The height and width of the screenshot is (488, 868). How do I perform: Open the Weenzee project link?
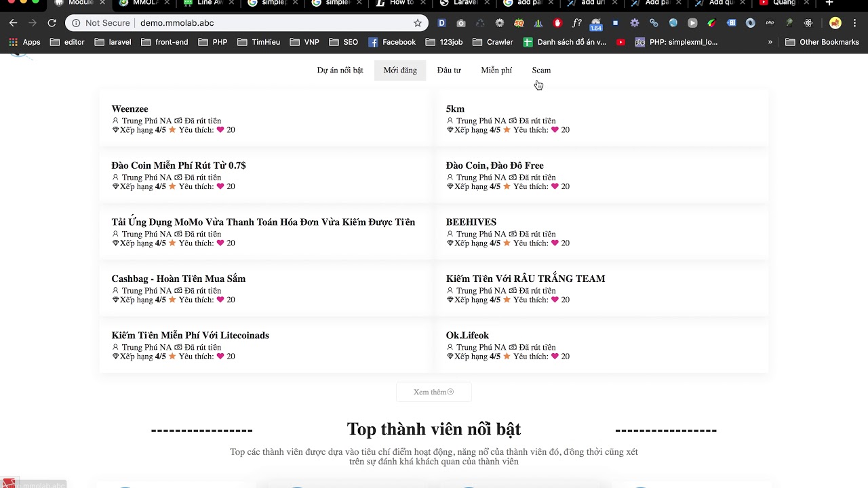coord(130,109)
